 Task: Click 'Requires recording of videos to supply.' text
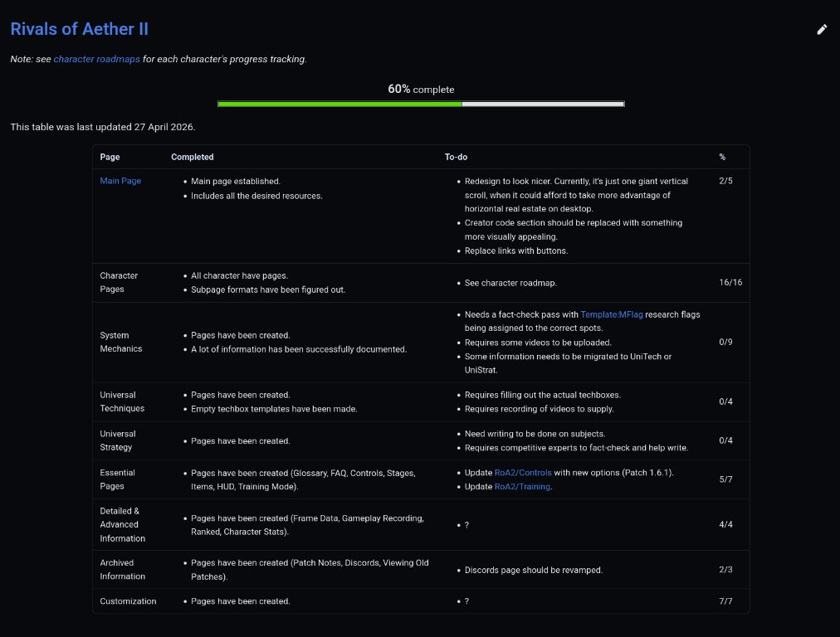pyautogui.click(x=539, y=409)
